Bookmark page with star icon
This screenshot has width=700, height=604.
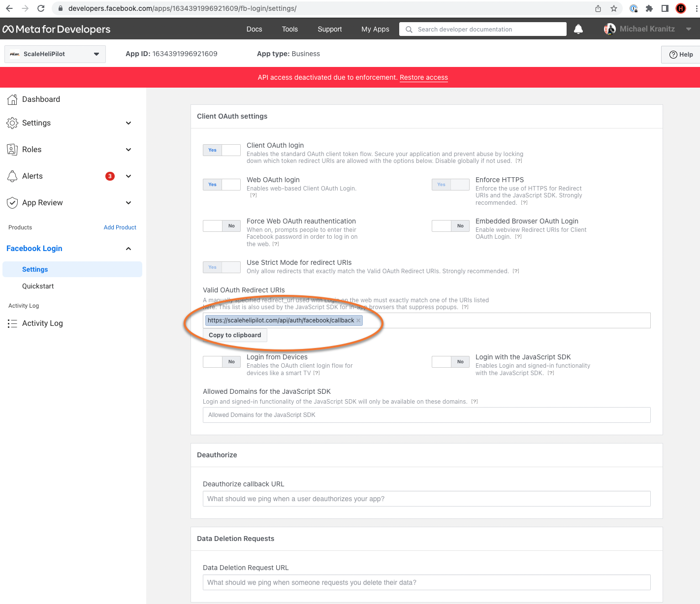coord(614,8)
